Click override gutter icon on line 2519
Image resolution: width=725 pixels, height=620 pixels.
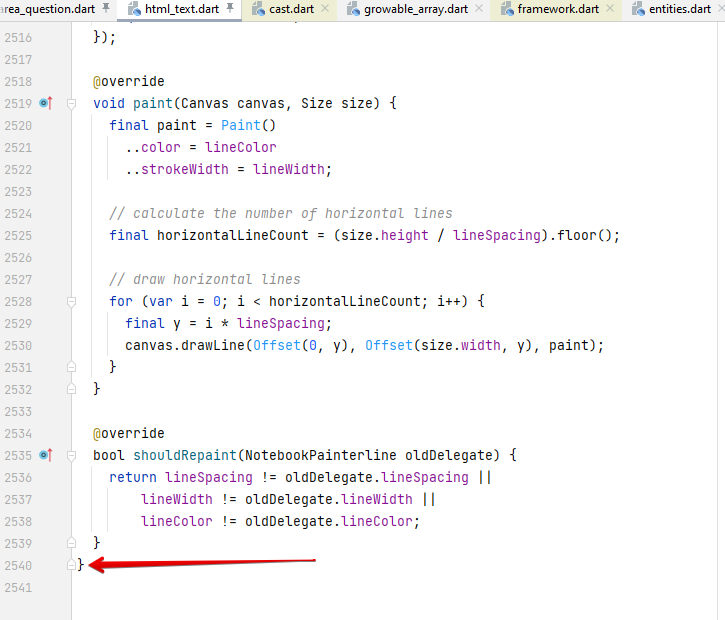point(46,103)
